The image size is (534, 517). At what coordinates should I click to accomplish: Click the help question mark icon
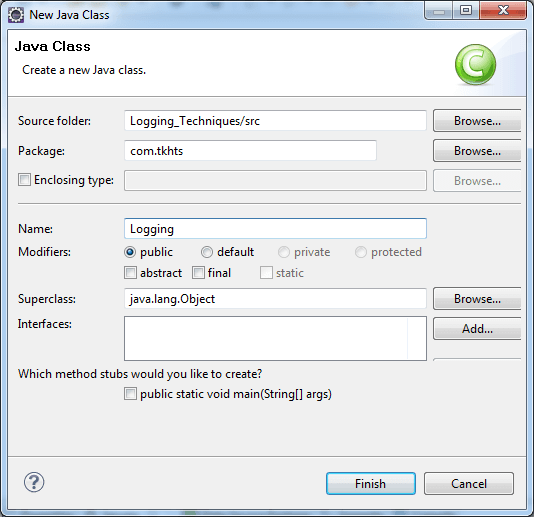pos(34,482)
